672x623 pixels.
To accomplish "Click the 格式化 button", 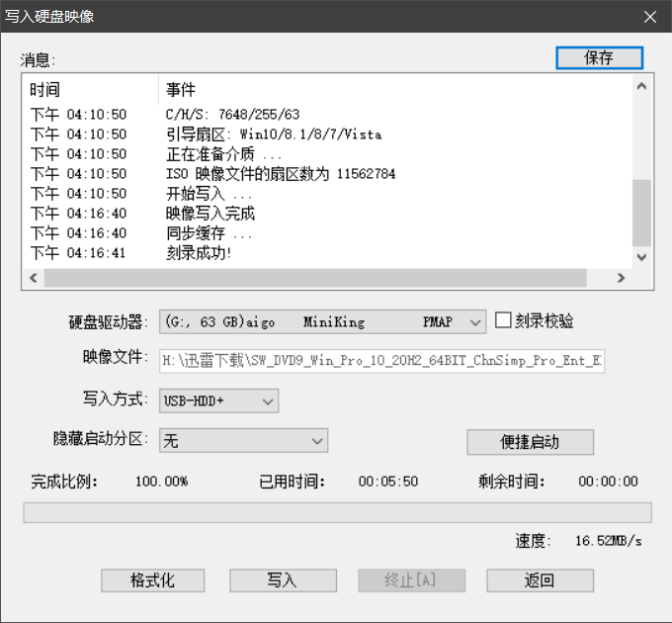I will (x=152, y=580).
